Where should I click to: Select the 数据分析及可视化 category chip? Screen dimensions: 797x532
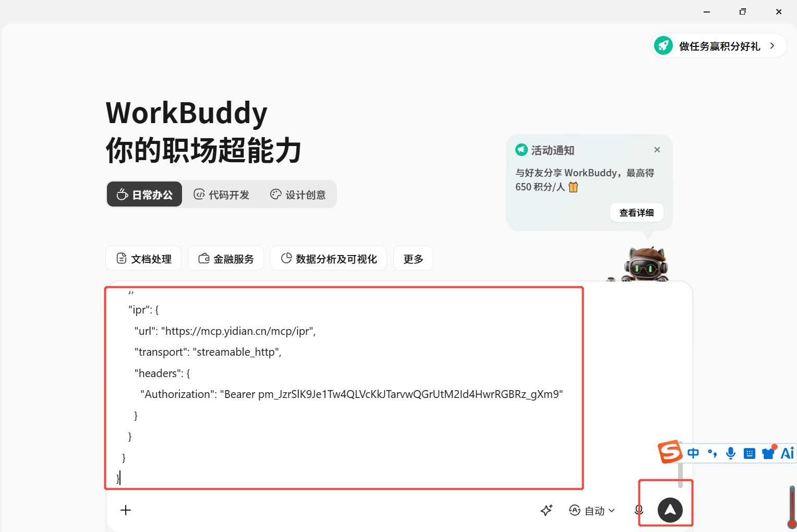(x=329, y=259)
